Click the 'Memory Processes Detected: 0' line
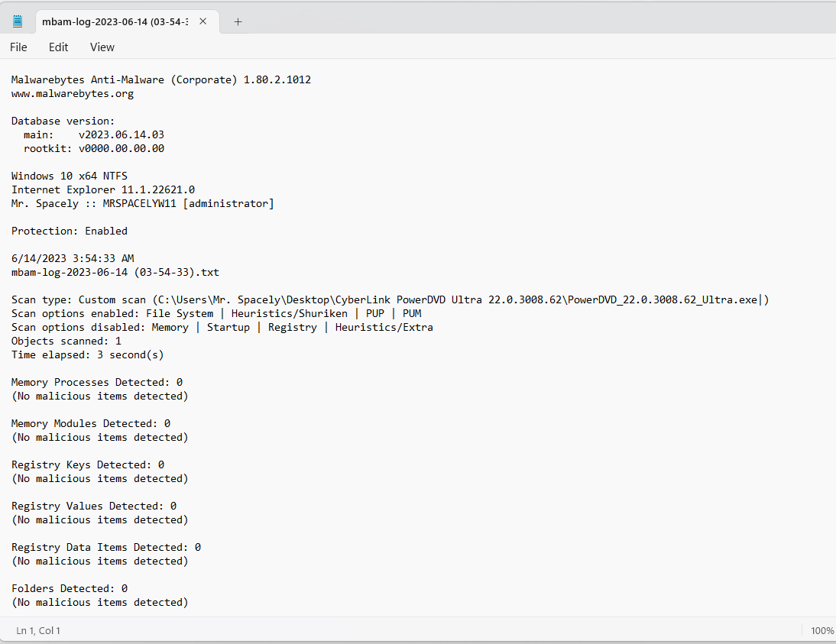836x644 pixels. [x=97, y=382]
